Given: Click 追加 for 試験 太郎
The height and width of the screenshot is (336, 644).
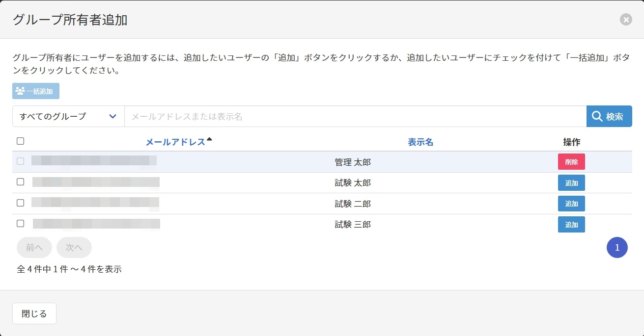Looking at the screenshot, I should (571, 183).
